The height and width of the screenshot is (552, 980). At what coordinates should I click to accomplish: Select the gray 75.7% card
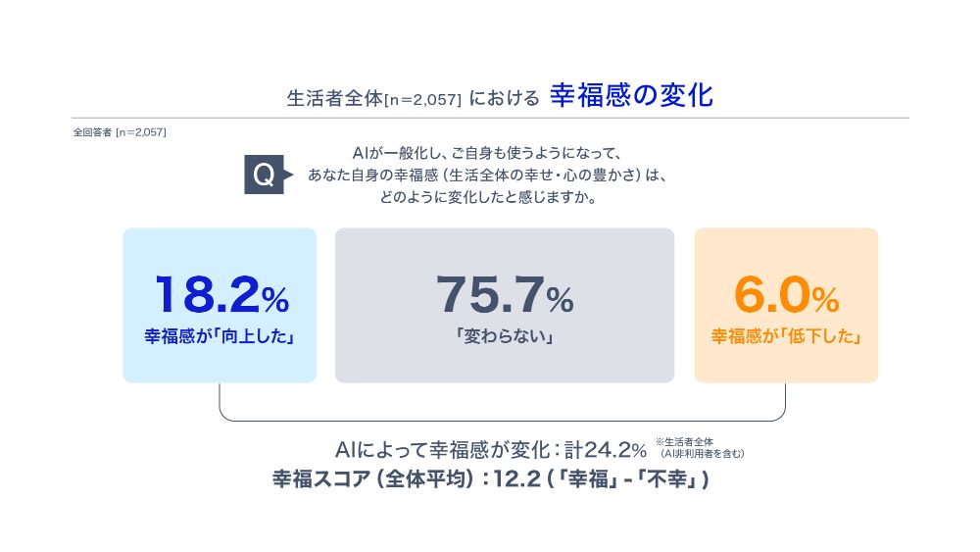[505, 305]
